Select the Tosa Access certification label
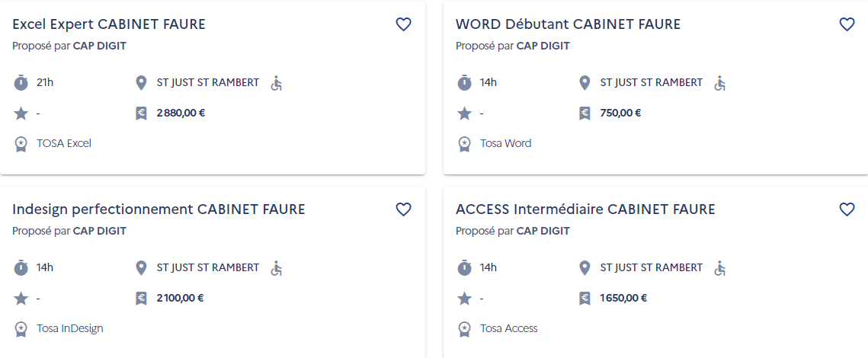 tap(509, 328)
